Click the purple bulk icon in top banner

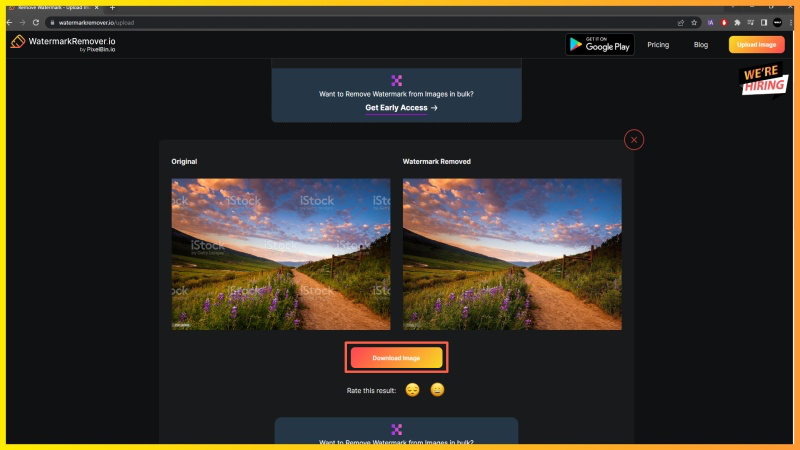(x=396, y=80)
